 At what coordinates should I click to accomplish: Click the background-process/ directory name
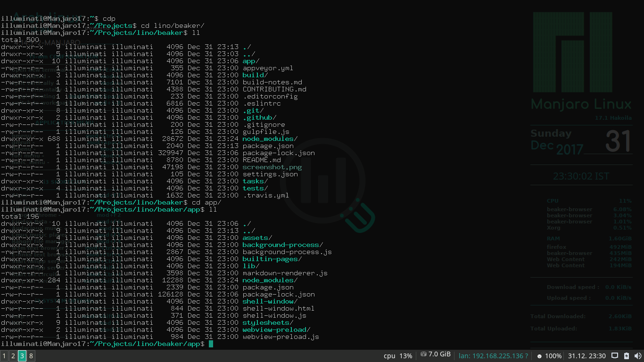pos(283,245)
